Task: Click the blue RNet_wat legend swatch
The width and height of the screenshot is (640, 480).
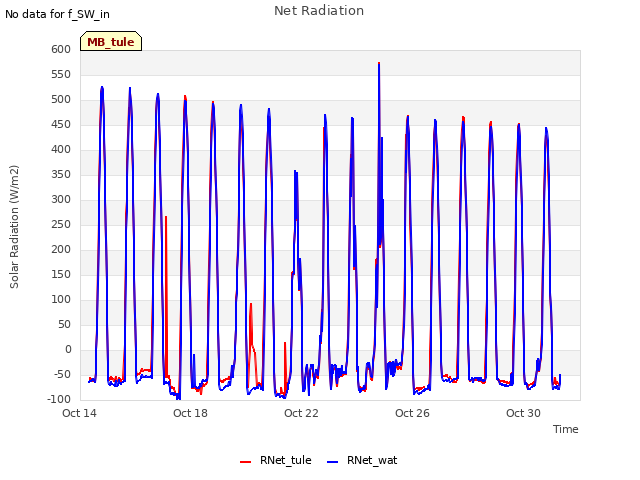Action: click(x=333, y=462)
